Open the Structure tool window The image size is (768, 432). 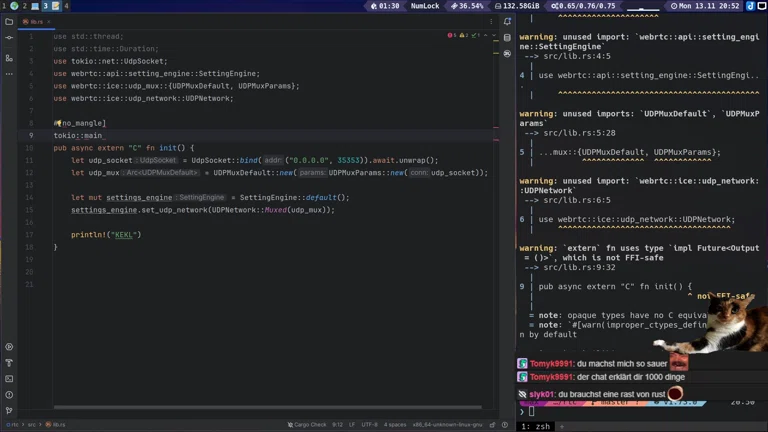[9, 58]
